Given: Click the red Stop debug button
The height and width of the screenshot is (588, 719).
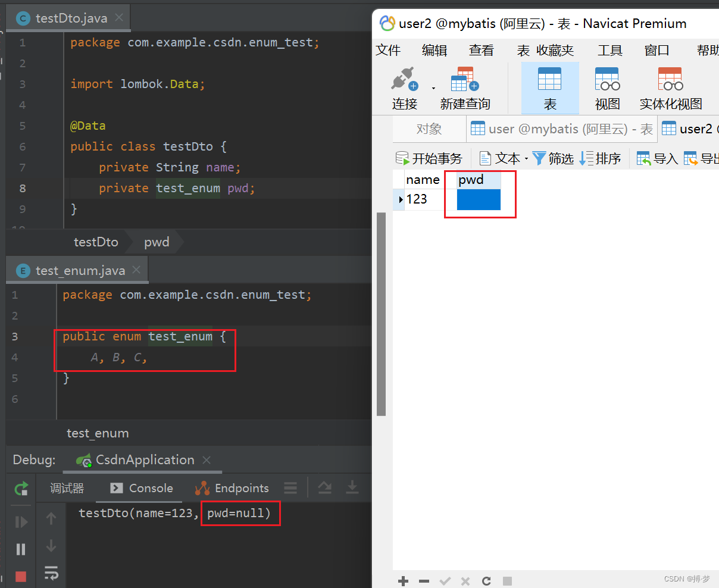Looking at the screenshot, I should point(21,576).
